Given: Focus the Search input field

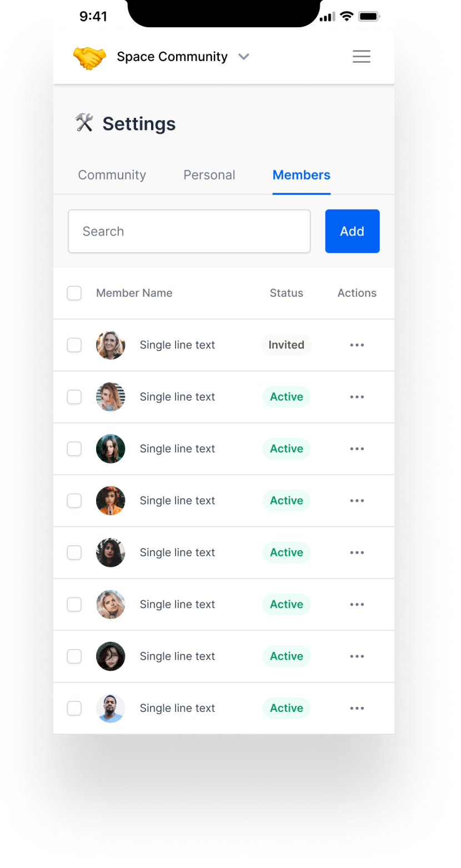Looking at the screenshot, I should 189,231.
